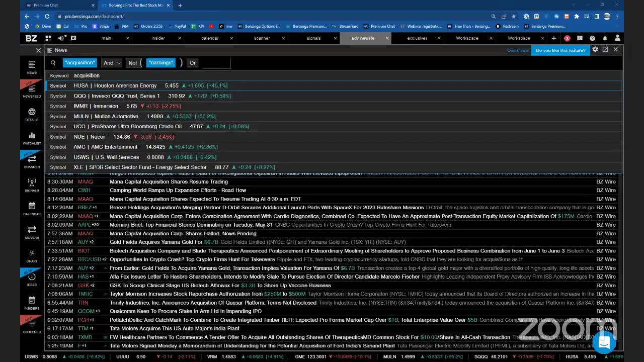This screenshot has width=644, height=362.
Task: Open the Screener sidebar icon
Action: pos(32,326)
